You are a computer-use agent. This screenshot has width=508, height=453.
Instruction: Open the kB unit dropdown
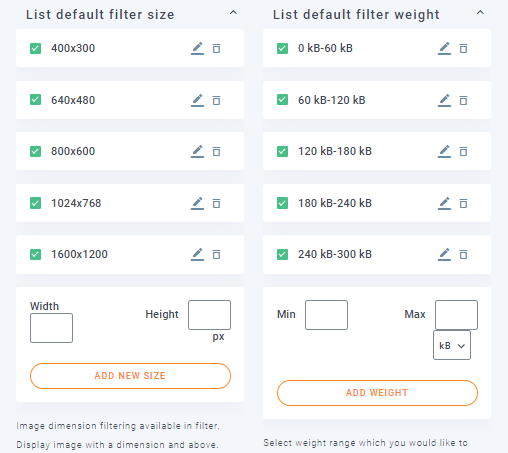pyautogui.click(x=452, y=345)
